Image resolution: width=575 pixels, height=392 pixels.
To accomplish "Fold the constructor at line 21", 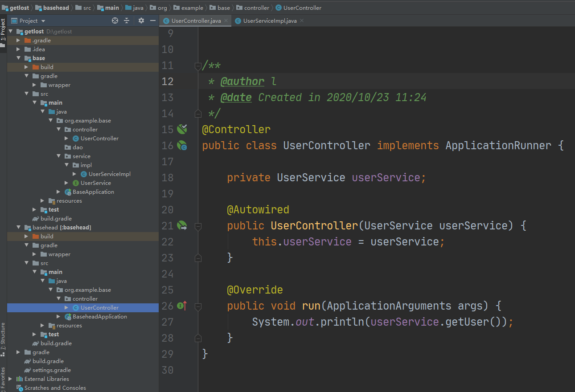I will point(198,226).
